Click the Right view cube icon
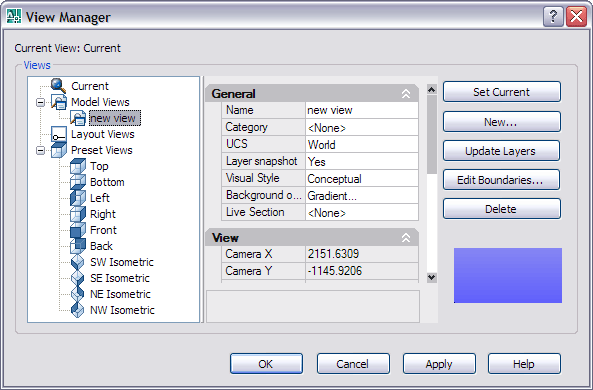593x390 pixels. (x=78, y=214)
